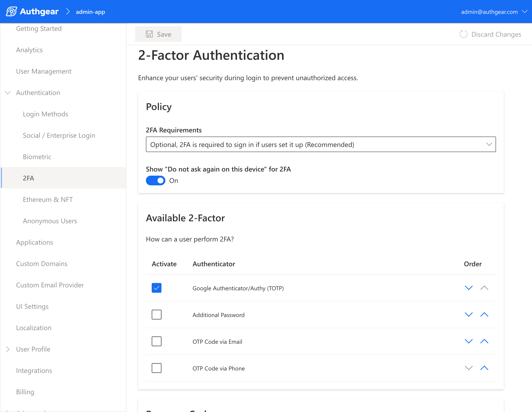Image resolution: width=532 pixels, height=412 pixels.
Task: Turn off the Do not ask again toggle
Action: [155, 180]
